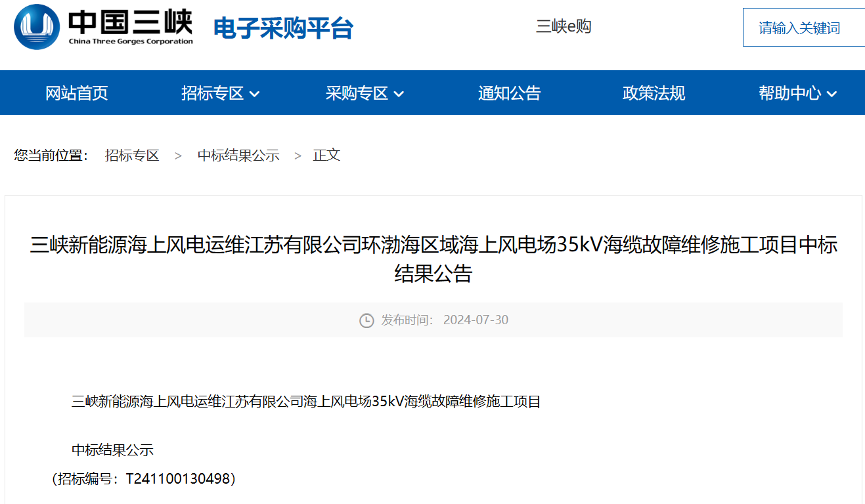The image size is (865, 504).
Task: Click the publish date 2024-07-30
Action: tap(476, 320)
